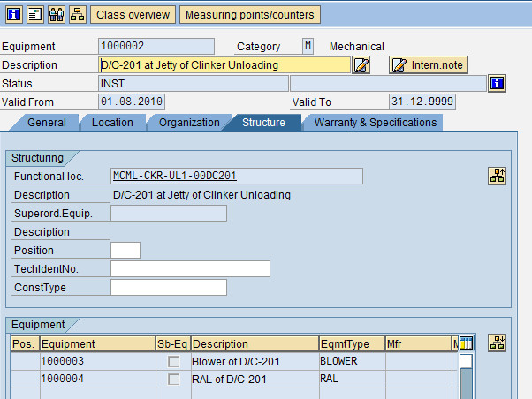532x399 pixels.
Task: Open the document list icon in toolbar
Action: [x=35, y=15]
